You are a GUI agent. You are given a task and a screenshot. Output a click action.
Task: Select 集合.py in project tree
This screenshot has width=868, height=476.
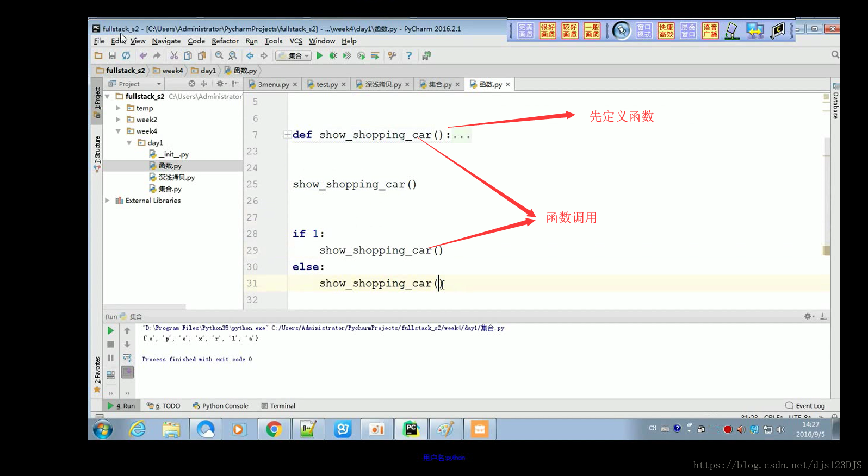click(165, 189)
